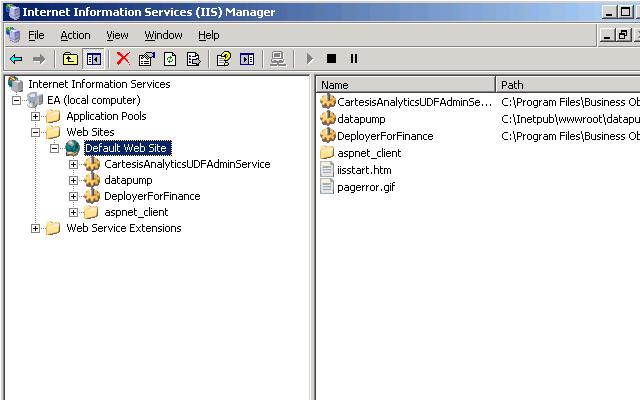
Task: Click the Export List toolbar icon
Action: 193,59
